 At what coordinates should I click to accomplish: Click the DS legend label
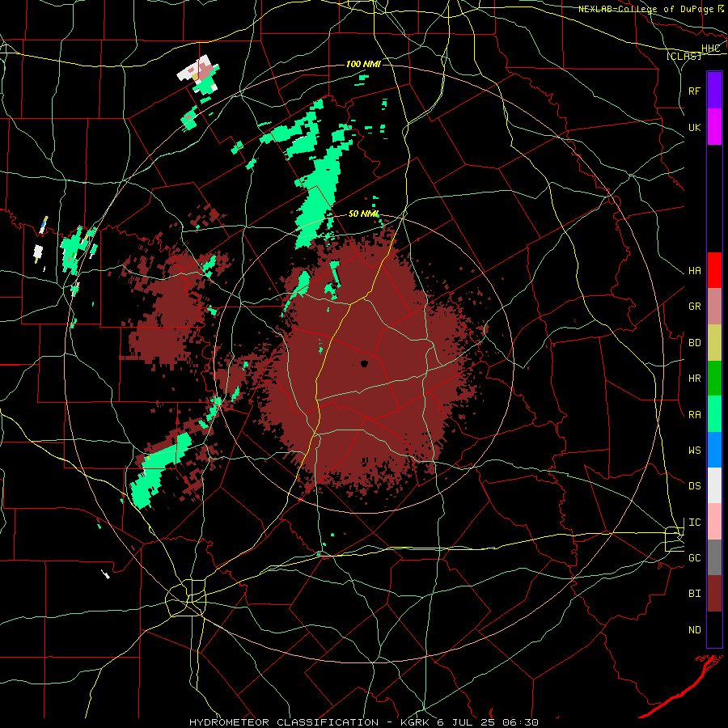click(694, 485)
